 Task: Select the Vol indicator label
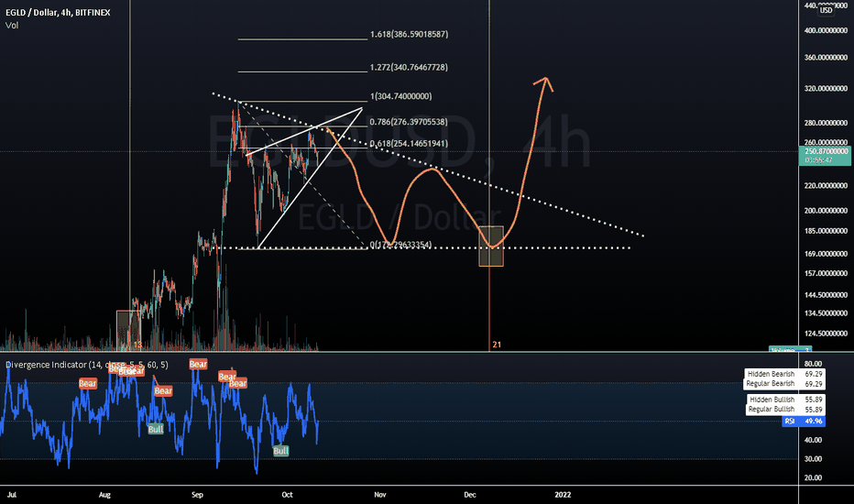point(11,25)
